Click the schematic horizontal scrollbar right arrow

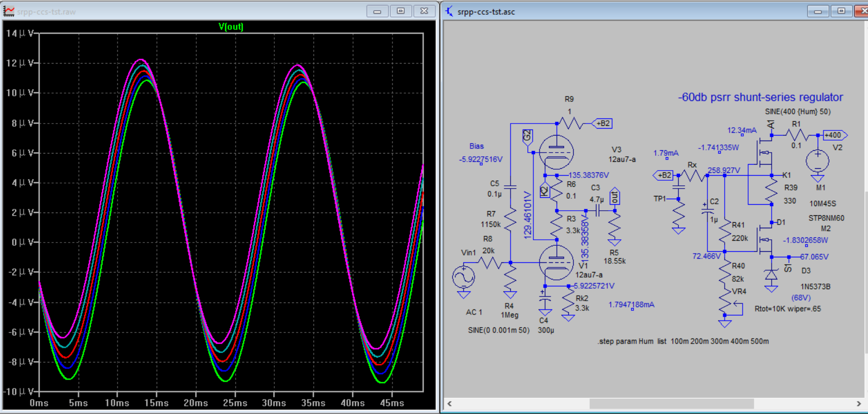point(859,403)
